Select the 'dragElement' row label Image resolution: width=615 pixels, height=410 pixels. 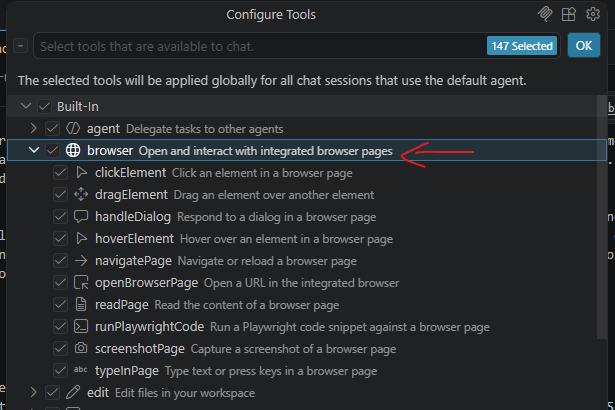coord(131,195)
